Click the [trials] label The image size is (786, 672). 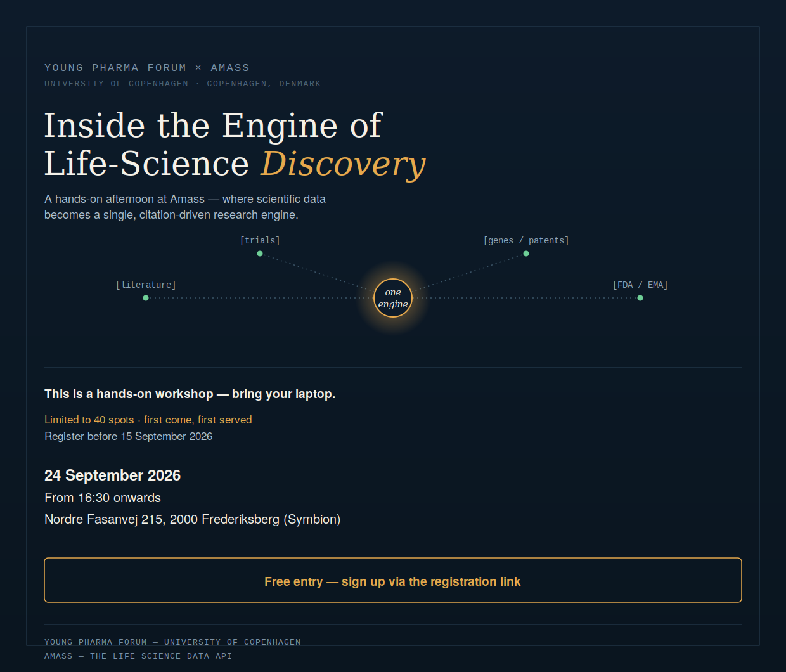(260, 241)
